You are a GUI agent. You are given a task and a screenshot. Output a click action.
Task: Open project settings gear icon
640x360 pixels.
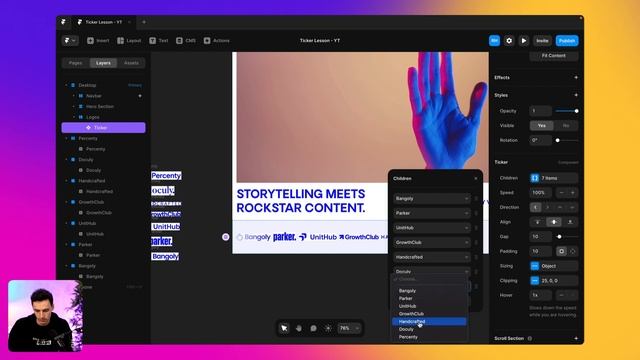click(509, 40)
